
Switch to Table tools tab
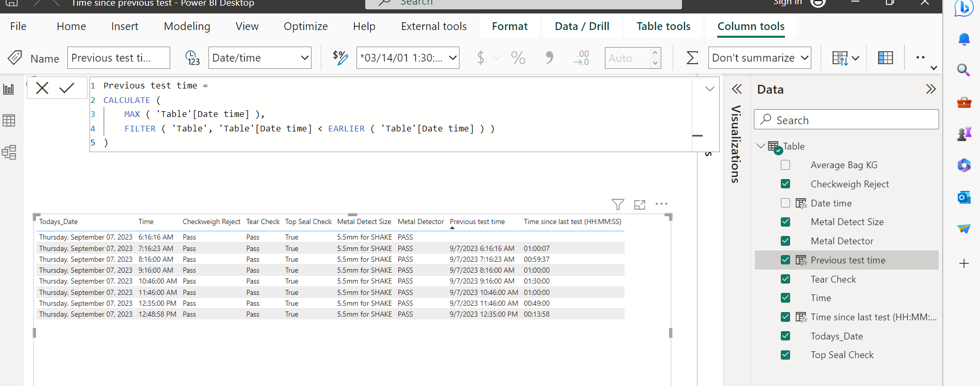click(663, 26)
